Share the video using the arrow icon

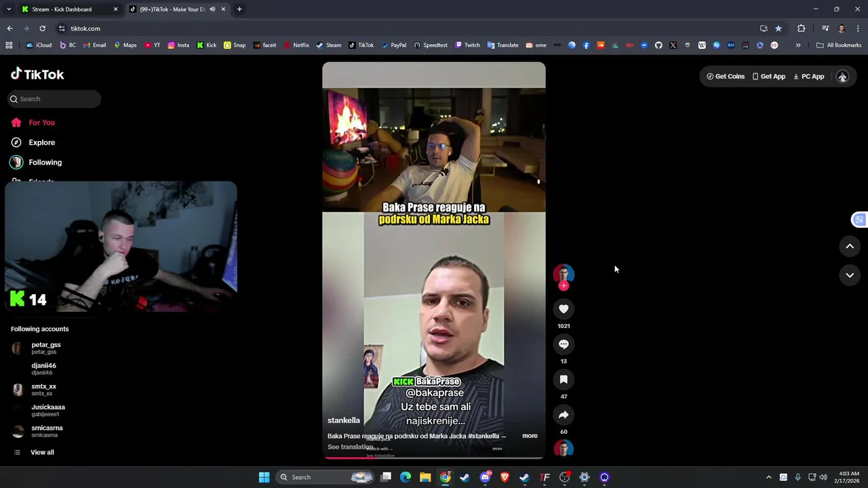(x=564, y=415)
